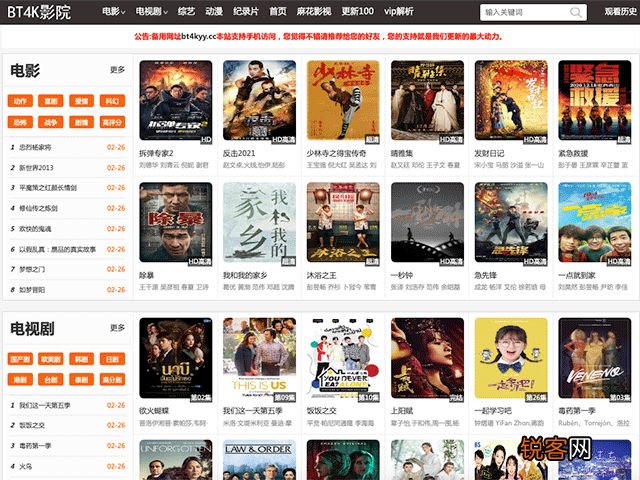
Task: Select the 科幻 movie genre tag
Action: 112,101
